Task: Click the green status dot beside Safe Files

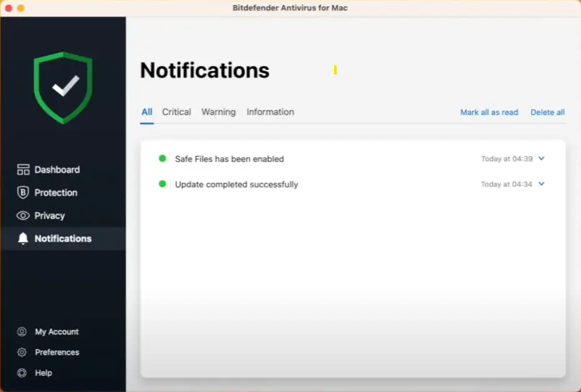Action: click(x=163, y=158)
